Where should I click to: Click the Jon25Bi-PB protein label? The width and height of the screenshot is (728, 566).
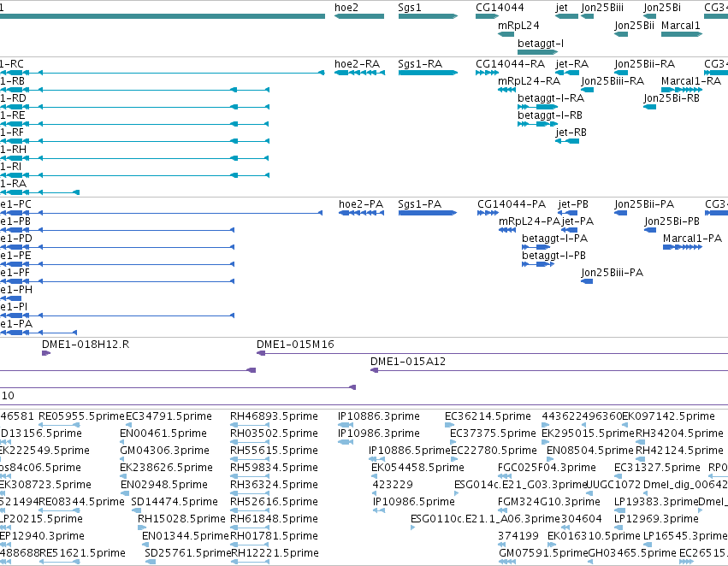coord(672,221)
